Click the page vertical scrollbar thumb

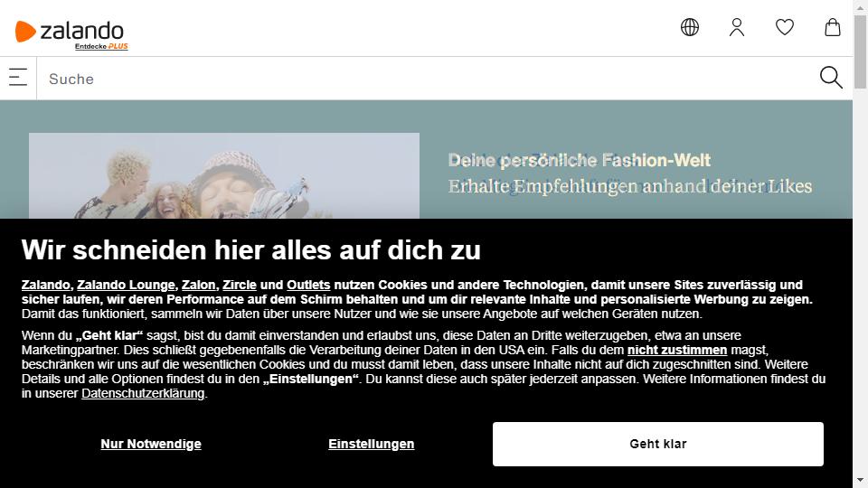coord(860,52)
